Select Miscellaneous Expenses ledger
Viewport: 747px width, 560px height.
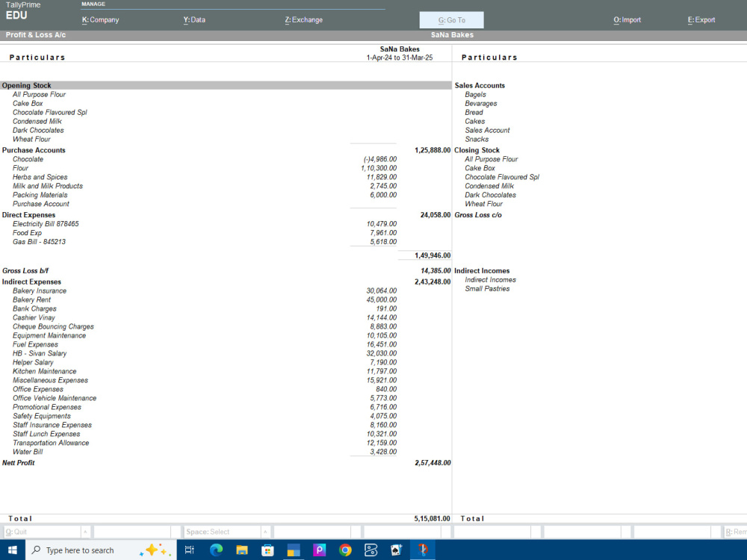click(x=51, y=381)
